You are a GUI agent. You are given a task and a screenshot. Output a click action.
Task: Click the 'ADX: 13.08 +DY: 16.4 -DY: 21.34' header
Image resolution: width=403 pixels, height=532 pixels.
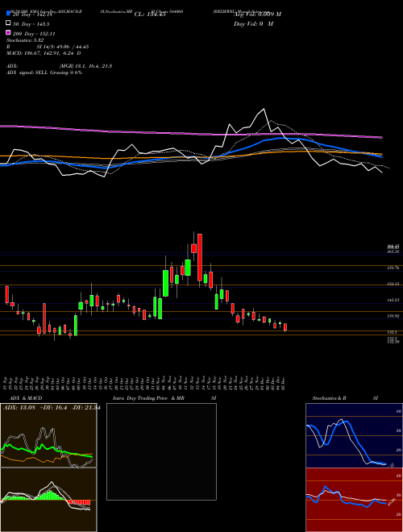coord(51,408)
